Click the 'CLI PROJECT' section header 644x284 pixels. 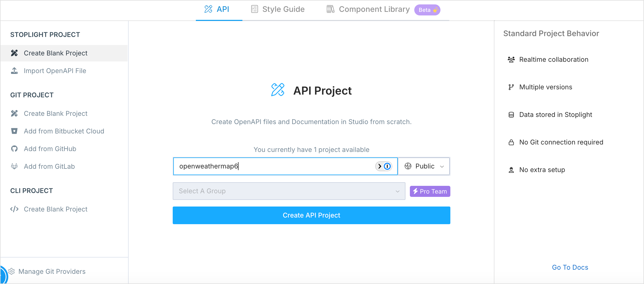click(x=31, y=191)
